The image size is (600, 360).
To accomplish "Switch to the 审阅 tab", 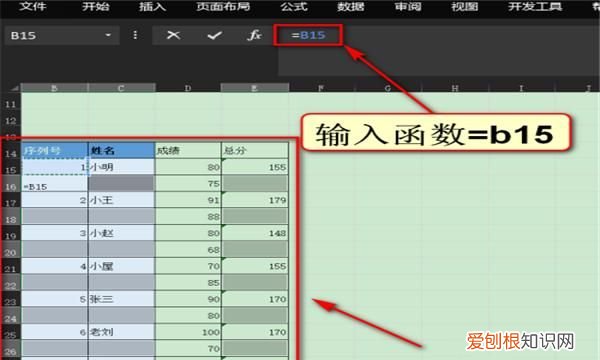I will (x=408, y=6).
